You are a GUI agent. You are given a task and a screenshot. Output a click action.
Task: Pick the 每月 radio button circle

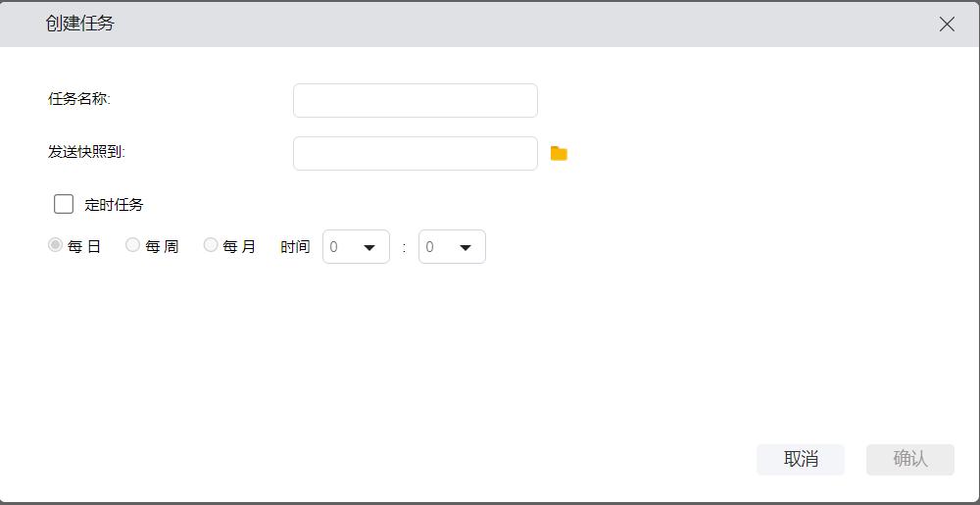coord(211,245)
